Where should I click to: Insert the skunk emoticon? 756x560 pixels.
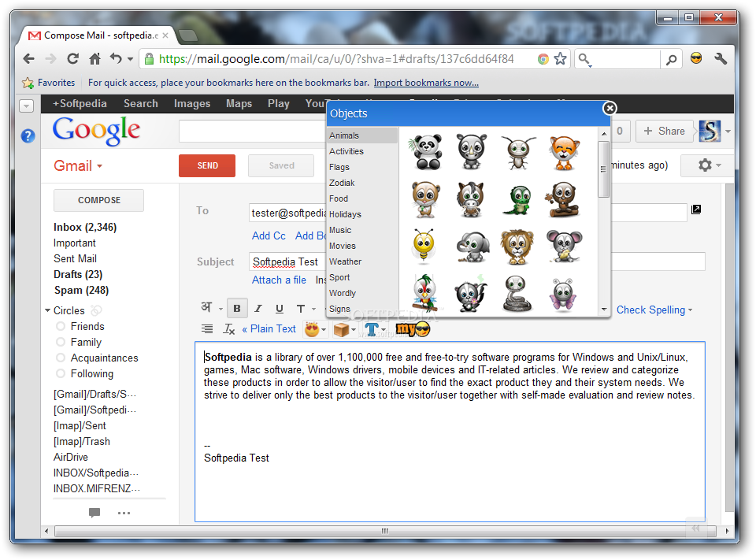click(x=471, y=294)
